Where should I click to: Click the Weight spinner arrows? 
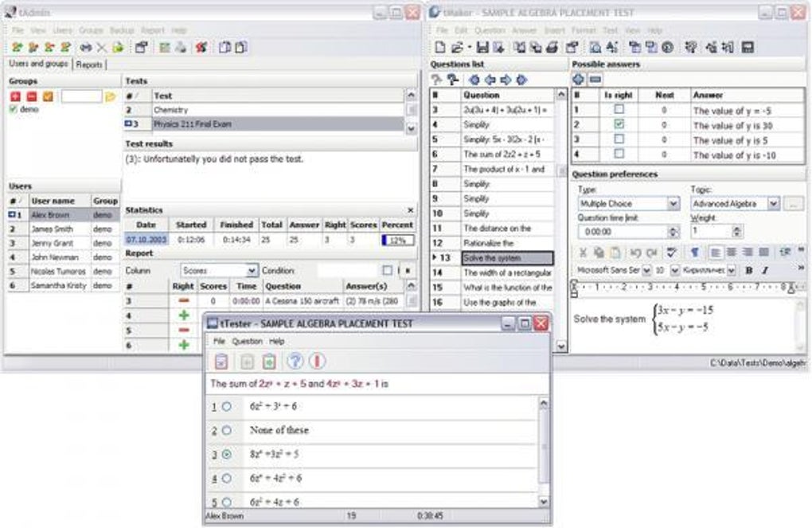737,231
